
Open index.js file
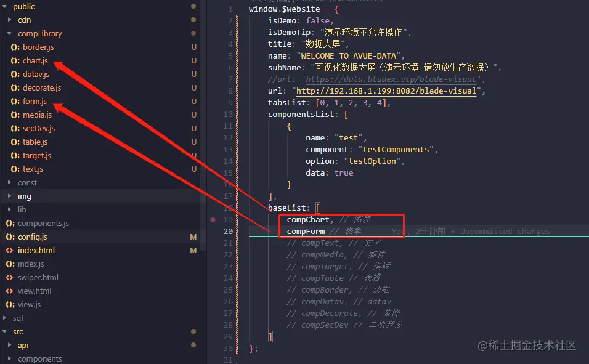point(31,264)
